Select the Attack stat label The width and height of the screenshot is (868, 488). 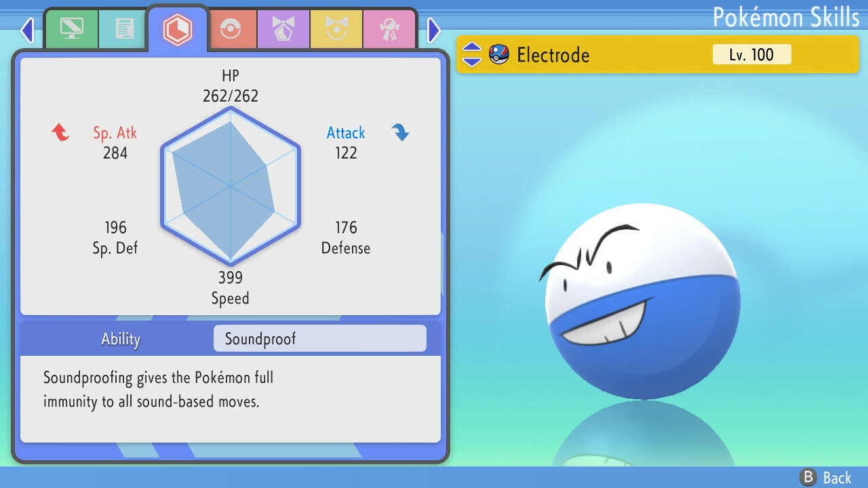tap(346, 133)
